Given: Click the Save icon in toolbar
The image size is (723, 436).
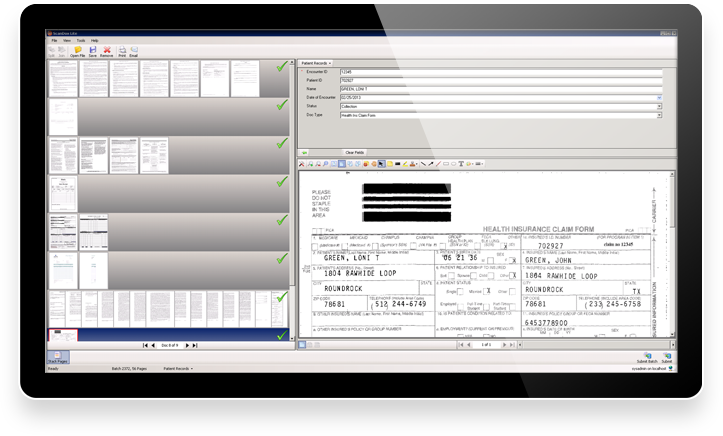Looking at the screenshot, I should (92, 49).
